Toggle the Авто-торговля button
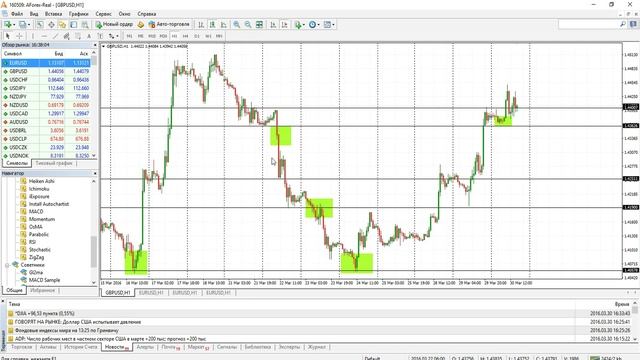 click(169, 24)
